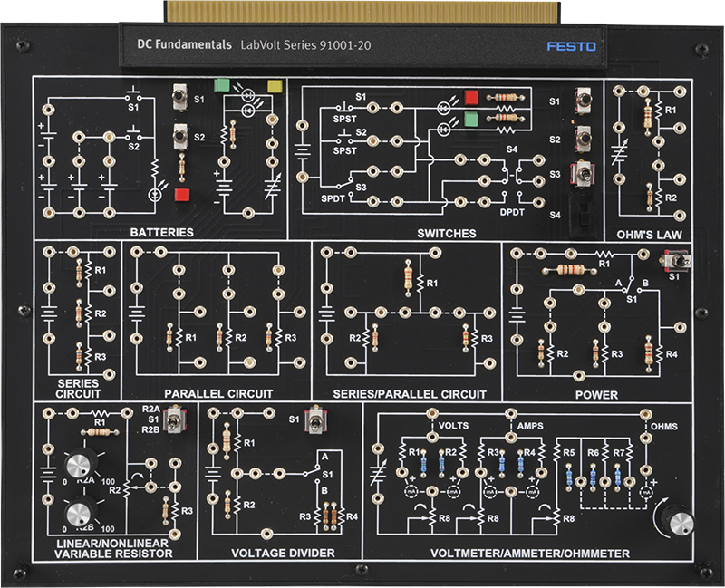The image size is (725, 588).
Task: Flip the S1 toggle in the Power section
Action: (x=673, y=263)
